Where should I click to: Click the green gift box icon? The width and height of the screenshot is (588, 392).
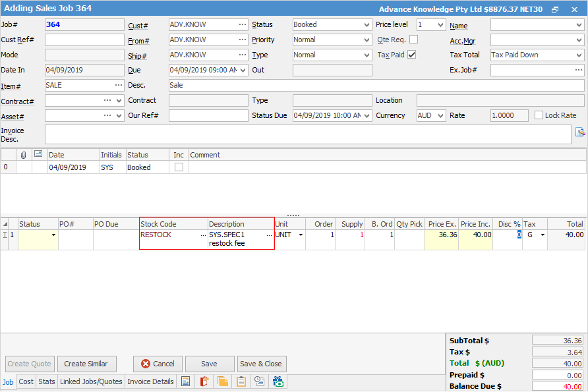click(278, 381)
